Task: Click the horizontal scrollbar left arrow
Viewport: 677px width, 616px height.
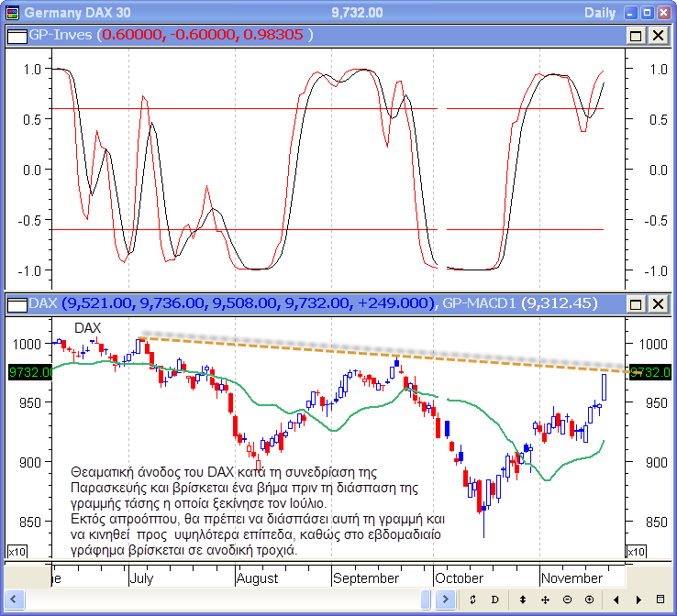Action: pos(13,599)
